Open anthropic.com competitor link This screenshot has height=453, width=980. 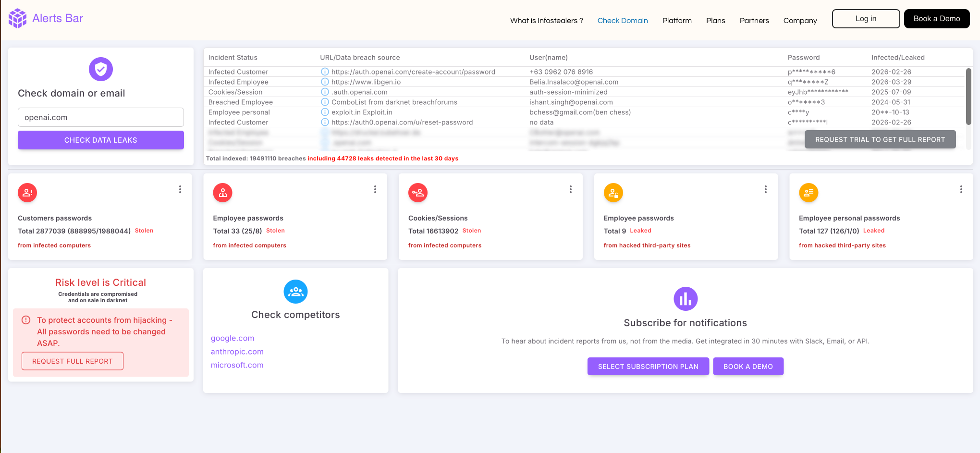point(237,352)
